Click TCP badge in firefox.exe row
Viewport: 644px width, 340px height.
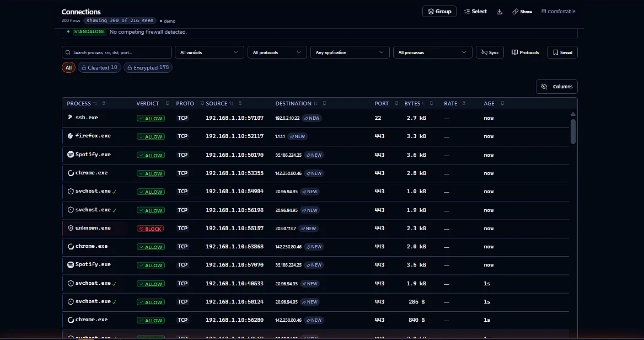point(183,136)
